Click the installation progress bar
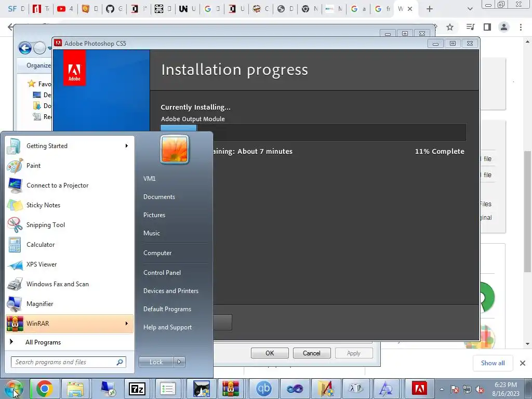The image size is (532, 399). (313, 132)
